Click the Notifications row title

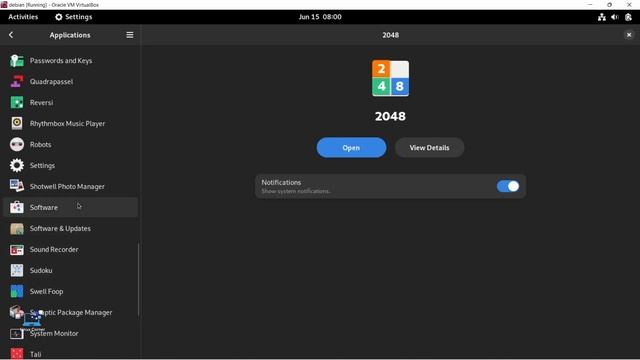[x=281, y=182]
